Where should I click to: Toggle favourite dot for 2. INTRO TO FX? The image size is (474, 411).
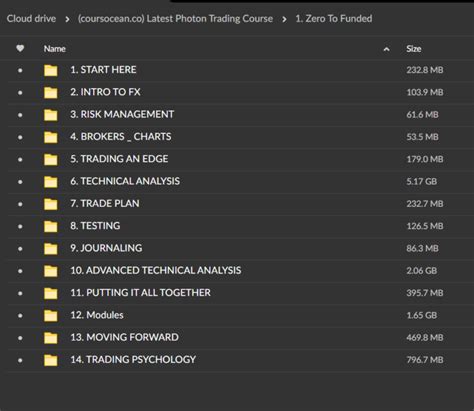click(x=20, y=93)
